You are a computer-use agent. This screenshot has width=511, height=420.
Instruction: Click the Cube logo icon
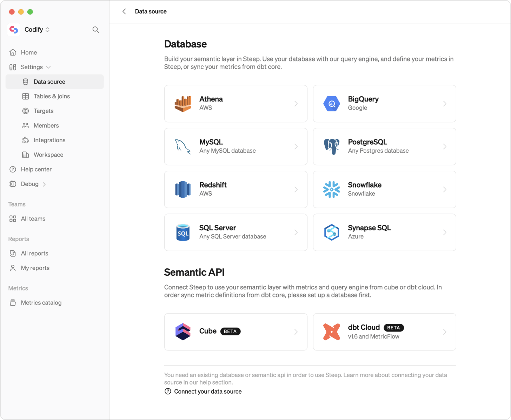(183, 332)
